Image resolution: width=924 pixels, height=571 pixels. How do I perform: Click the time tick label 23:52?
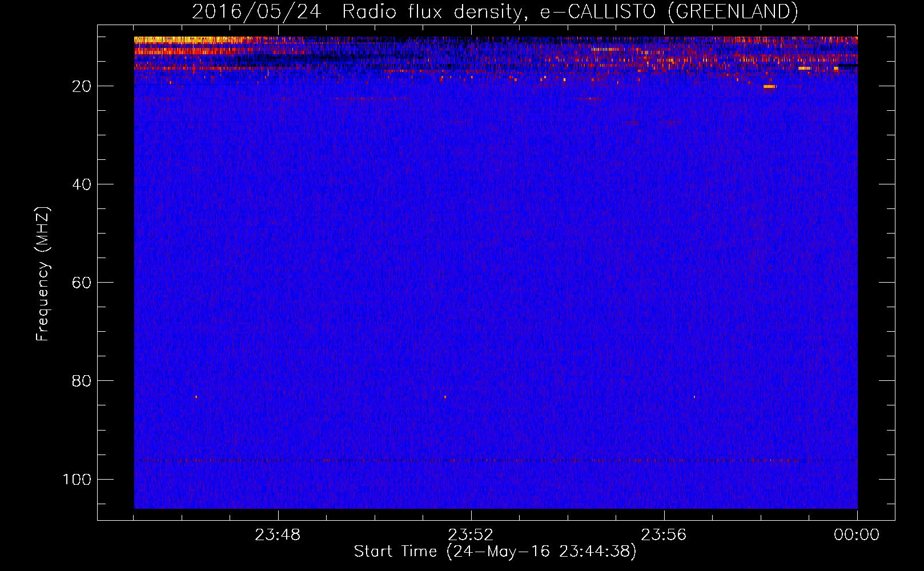click(471, 535)
